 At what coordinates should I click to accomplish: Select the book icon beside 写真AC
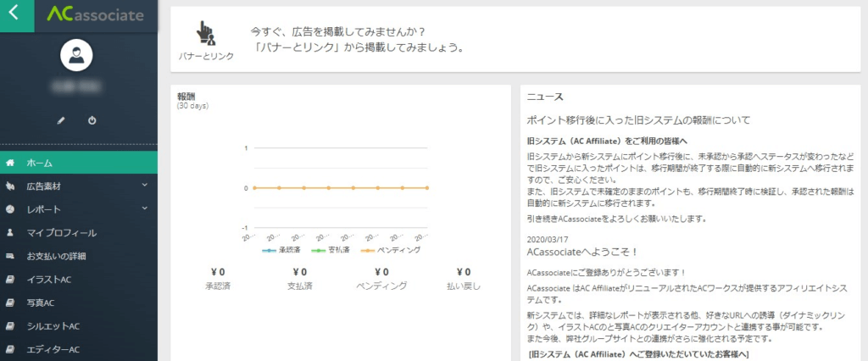(x=10, y=303)
